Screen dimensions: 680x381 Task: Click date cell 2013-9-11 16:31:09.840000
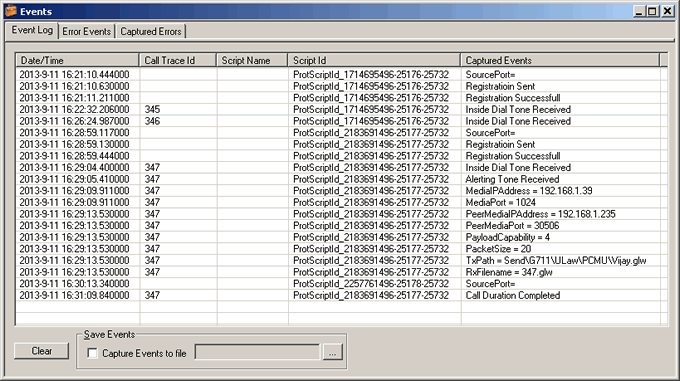tap(74, 295)
